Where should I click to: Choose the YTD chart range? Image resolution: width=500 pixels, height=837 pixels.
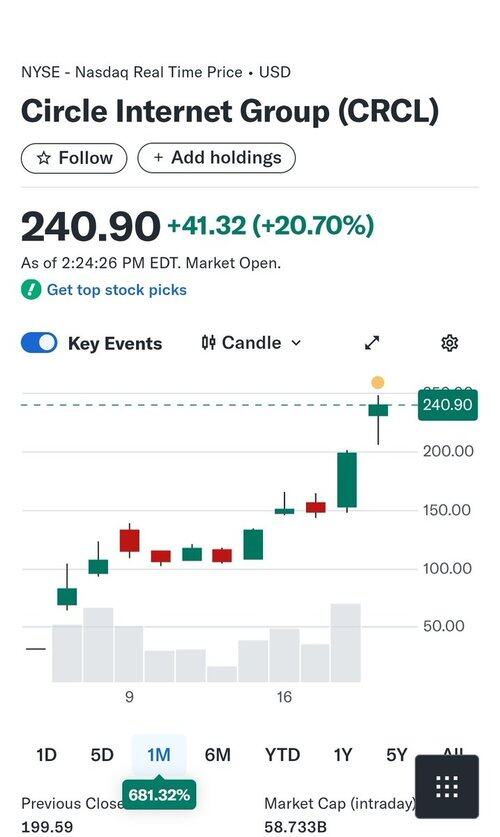click(282, 755)
